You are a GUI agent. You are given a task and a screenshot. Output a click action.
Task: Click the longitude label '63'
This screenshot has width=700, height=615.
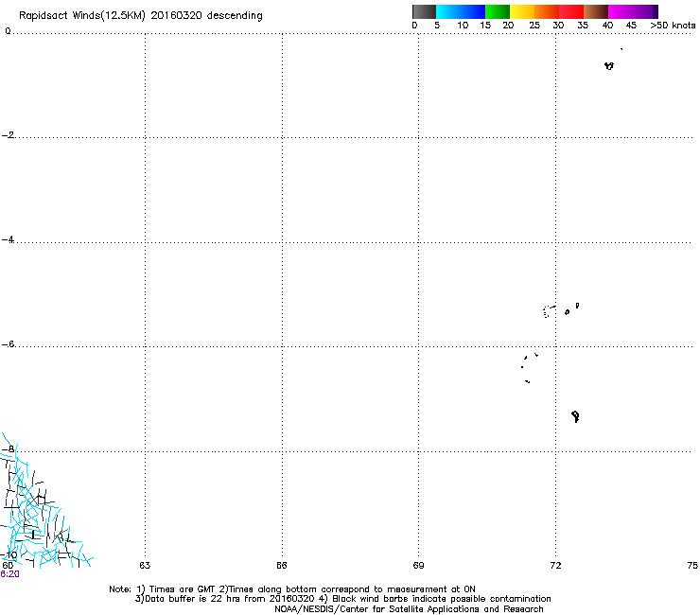145,566
